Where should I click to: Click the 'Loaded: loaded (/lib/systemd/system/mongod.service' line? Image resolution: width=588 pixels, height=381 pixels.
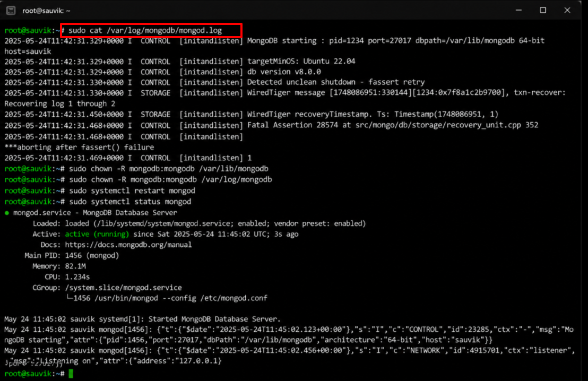click(x=199, y=223)
